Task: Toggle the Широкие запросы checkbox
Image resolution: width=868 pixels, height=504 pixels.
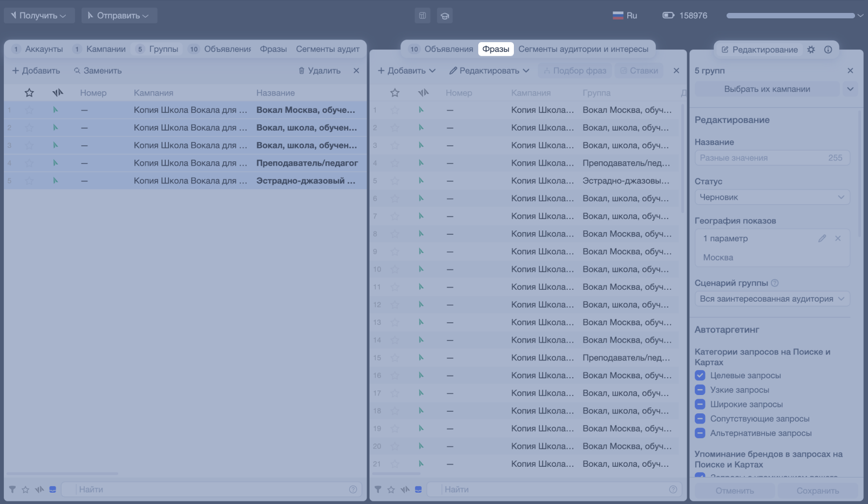Action: tap(700, 404)
